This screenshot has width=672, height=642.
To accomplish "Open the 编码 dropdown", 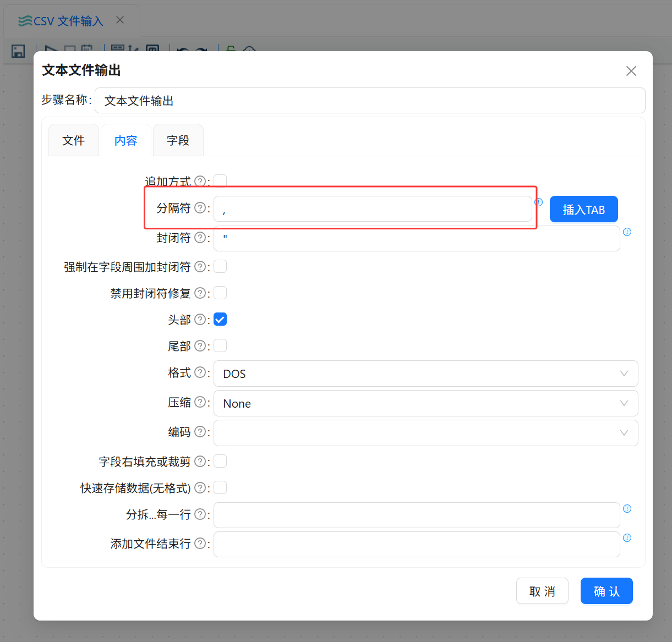I will [x=425, y=433].
